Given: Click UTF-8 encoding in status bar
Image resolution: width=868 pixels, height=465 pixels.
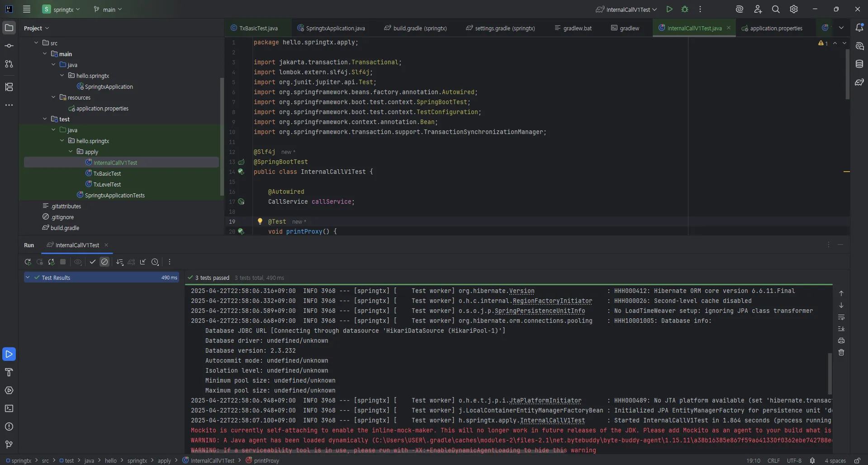Looking at the screenshot, I should point(794,460).
